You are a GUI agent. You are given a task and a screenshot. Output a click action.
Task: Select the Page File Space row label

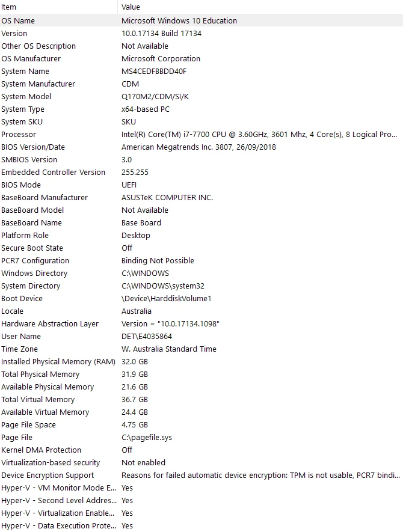coord(28,424)
